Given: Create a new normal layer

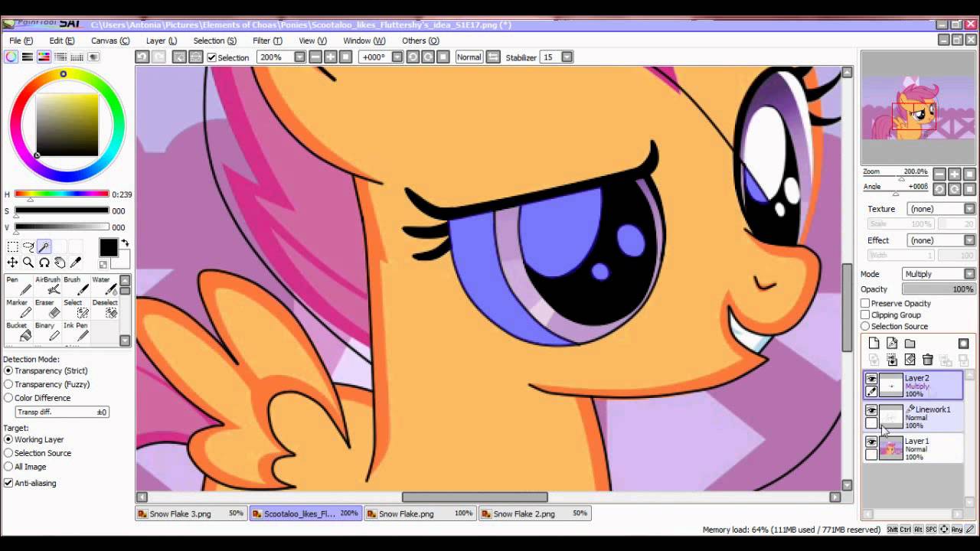Looking at the screenshot, I should (874, 344).
